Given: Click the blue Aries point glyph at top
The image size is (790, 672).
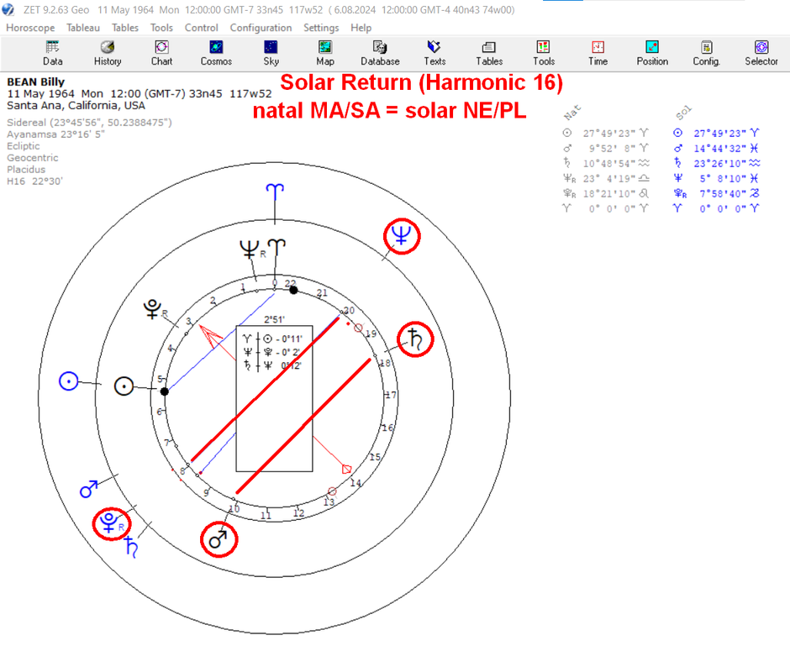Looking at the screenshot, I should tap(275, 192).
